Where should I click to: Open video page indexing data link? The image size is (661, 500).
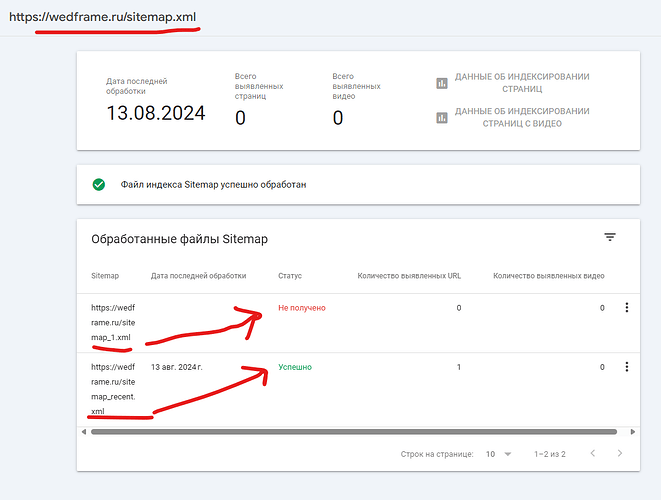522,117
